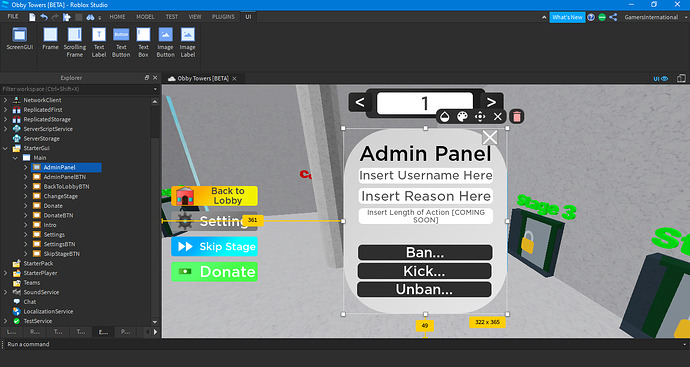Expand the ReplicatedStorage node
The height and width of the screenshot is (367, 690).
click(5, 119)
